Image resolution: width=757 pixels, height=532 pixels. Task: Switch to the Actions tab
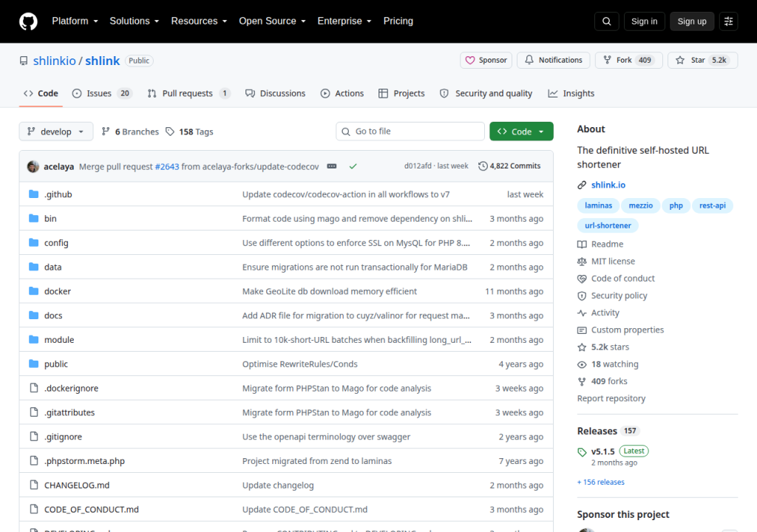tap(342, 94)
